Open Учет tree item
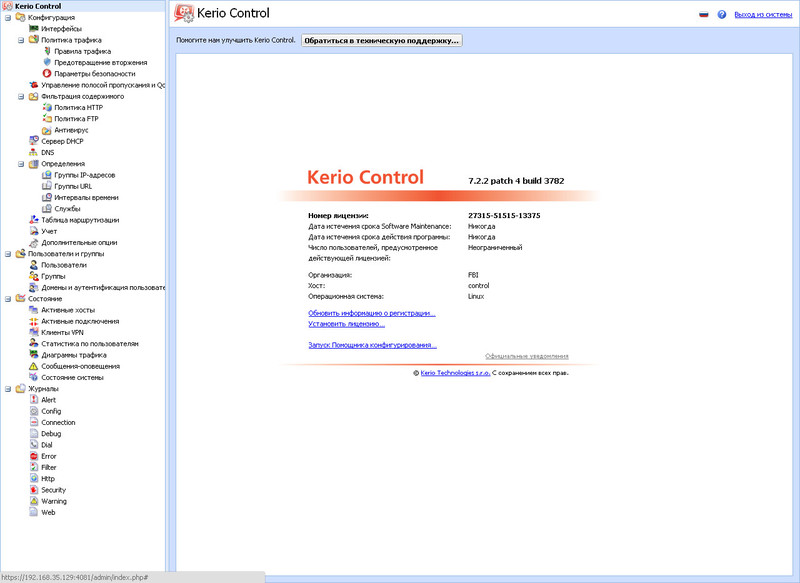The width and height of the screenshot is (800, 583). pos(49,231)
